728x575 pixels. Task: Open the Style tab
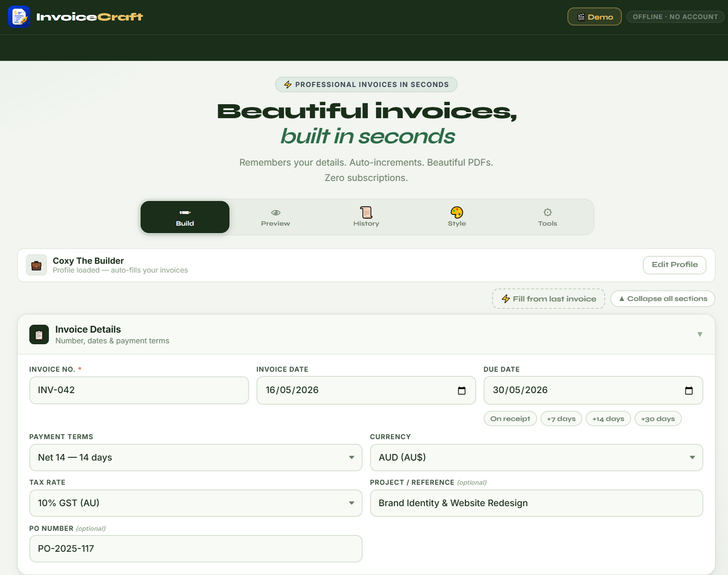(457, 217)
